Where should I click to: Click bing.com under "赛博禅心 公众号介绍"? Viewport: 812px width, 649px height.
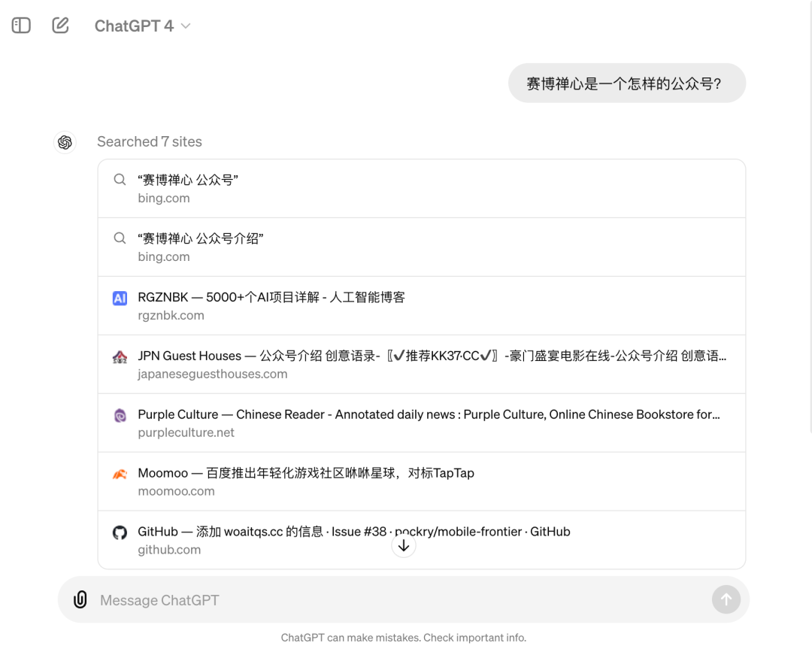pyautogui.click(x=164, y=256)
